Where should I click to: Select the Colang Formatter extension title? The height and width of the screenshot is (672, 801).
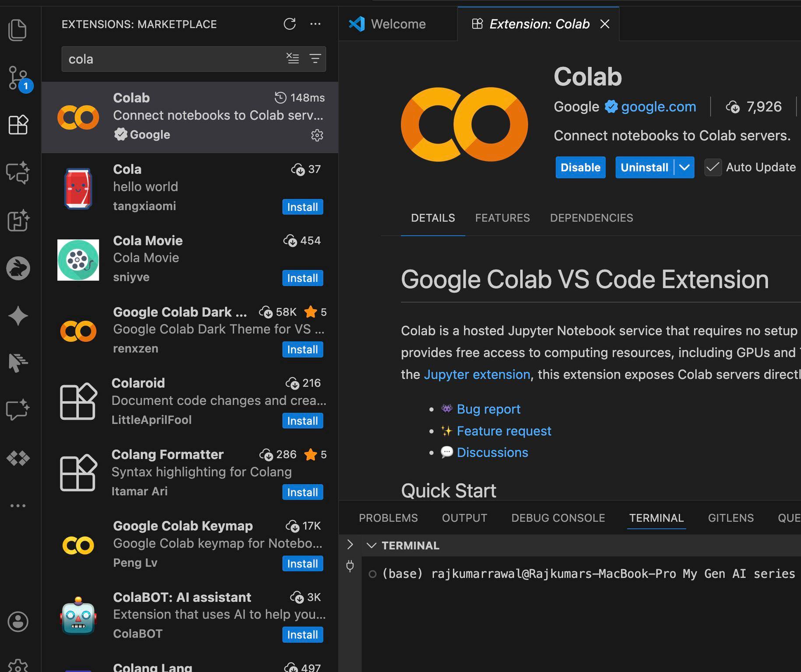168,455
